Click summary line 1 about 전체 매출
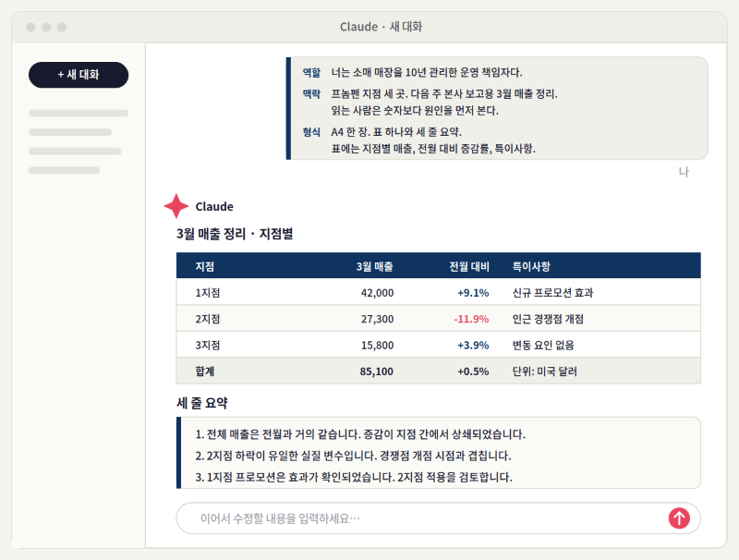739x560 pixels. tap(360, 434)
